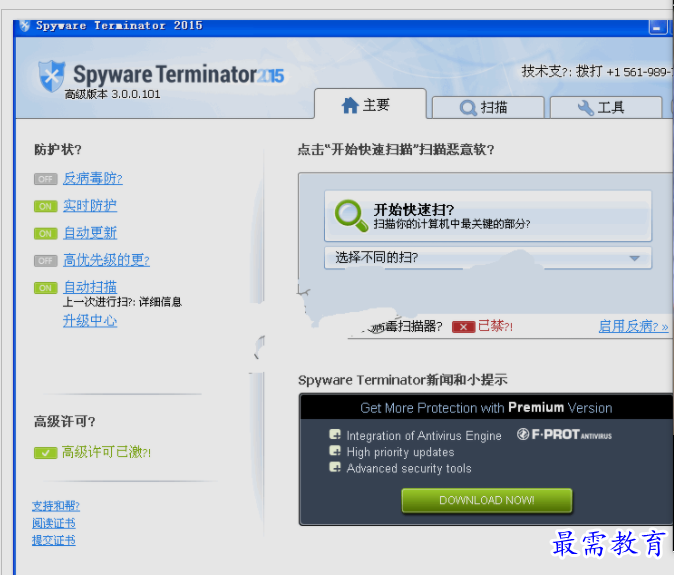Click the Spyware Terminator新闻和小提示 heading
Image resolution: width=674 pixels, height=575 pixels.
(403, 380)
